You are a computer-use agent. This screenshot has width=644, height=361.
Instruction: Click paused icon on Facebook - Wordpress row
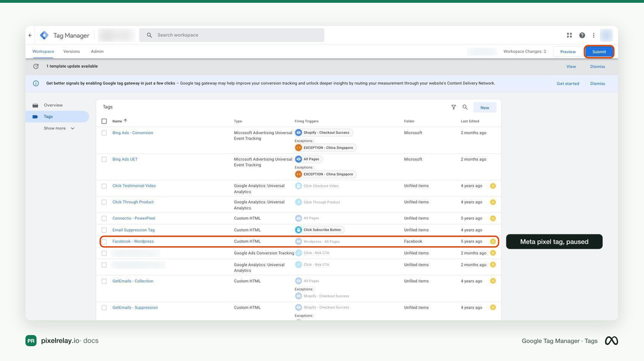click(x=493, y=241)
